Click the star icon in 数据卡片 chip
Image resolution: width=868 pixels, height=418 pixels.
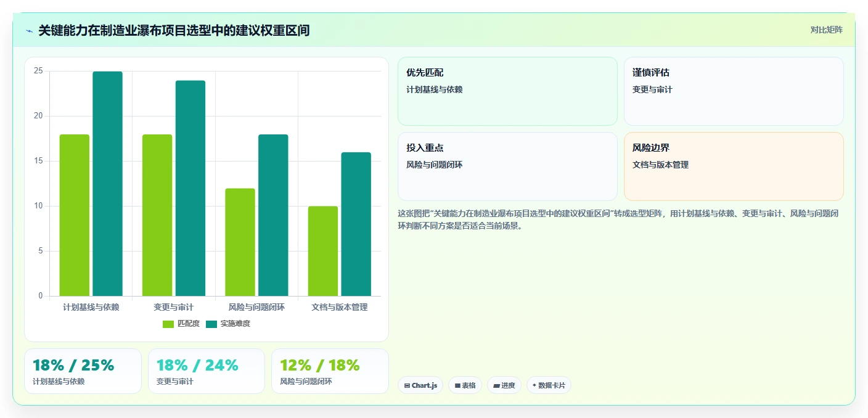pos(534,385)
